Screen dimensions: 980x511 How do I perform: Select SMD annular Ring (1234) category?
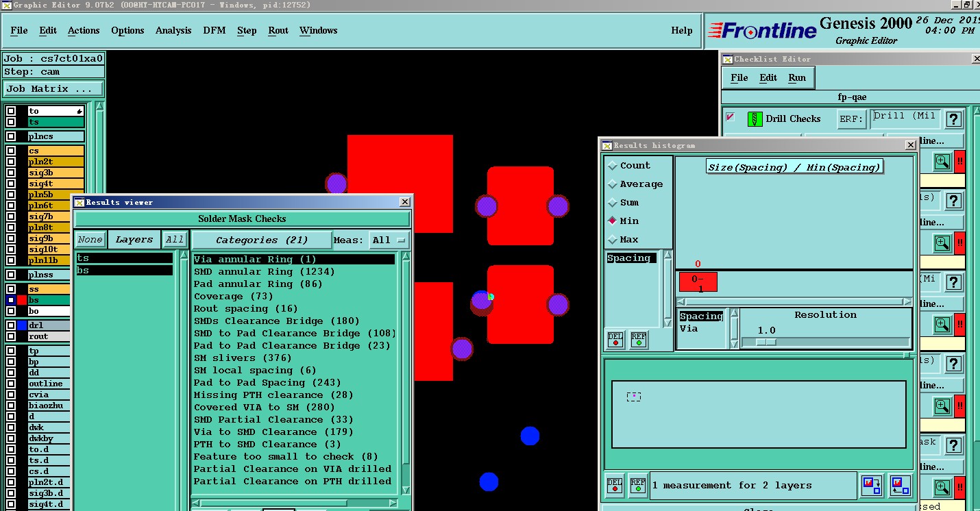pos(264,272)
